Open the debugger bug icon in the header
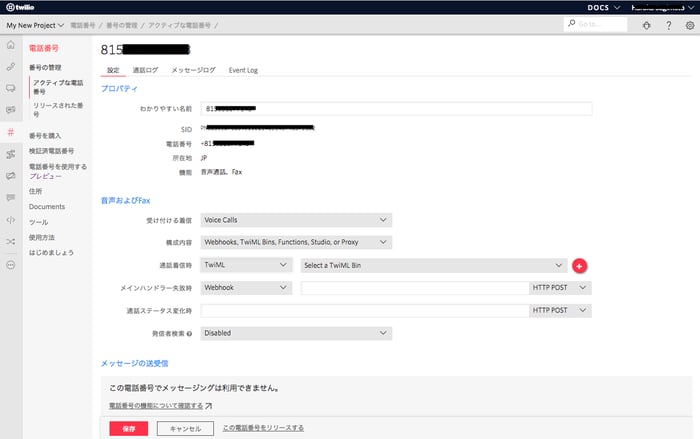This screenshot has width=700, height=439. click(646, 25)
